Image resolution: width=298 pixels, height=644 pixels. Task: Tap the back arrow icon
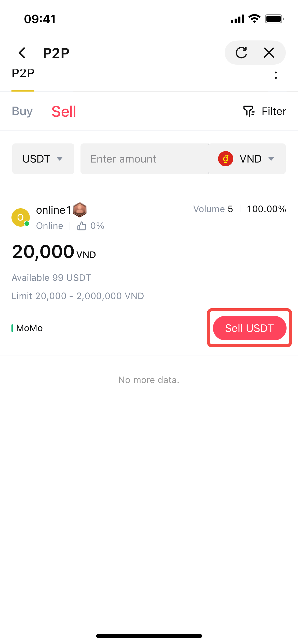22,53
